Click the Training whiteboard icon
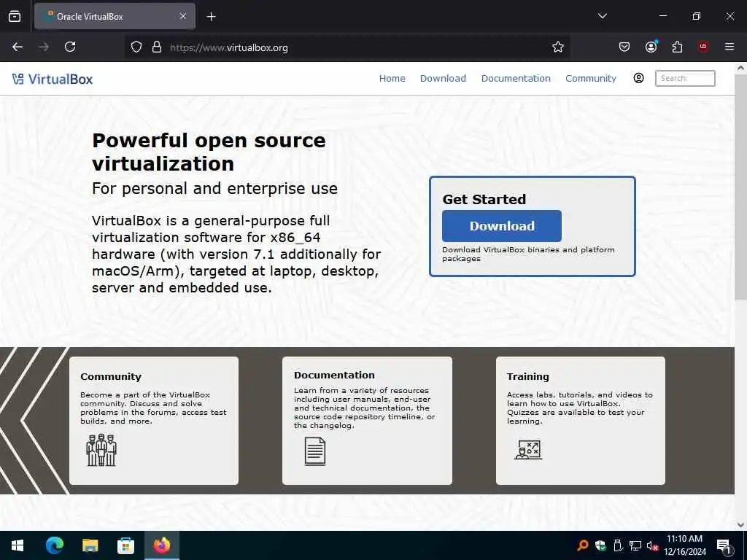The height and width of the screenshot is (560, 747). (x=528, y=450)
